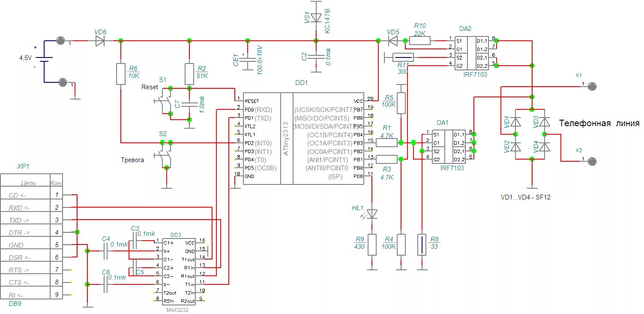Click the XP1 connector designator
The height and width of the screenshot is (314, 644).
click(23, 166)
